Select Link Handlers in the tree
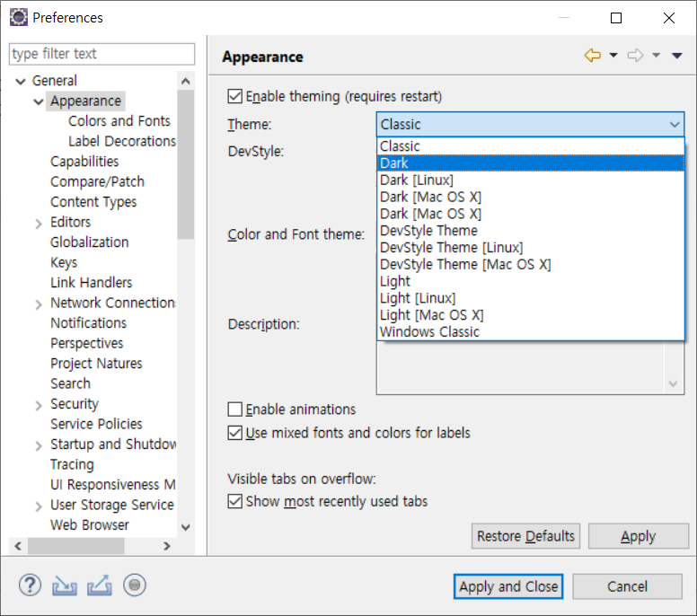Viewport: 697px width, 616px height. point(91,283)
